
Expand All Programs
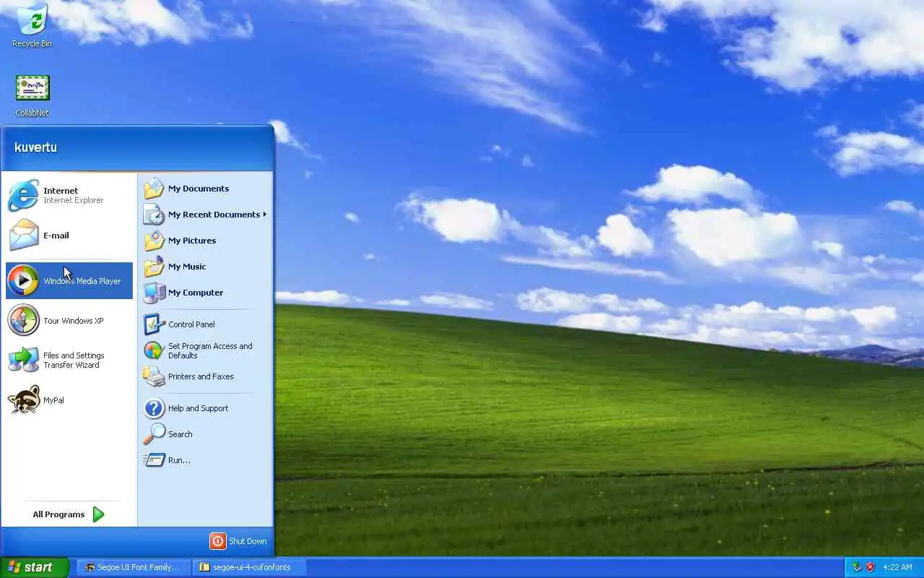click(69, 514)
